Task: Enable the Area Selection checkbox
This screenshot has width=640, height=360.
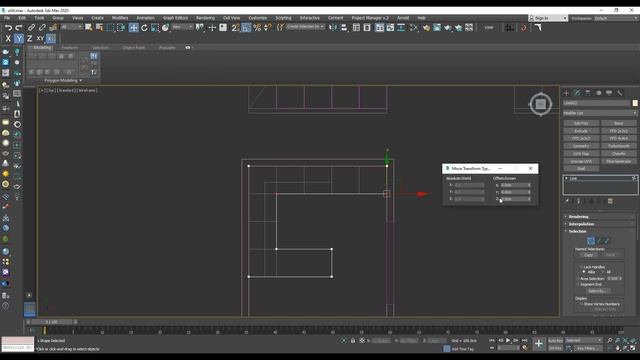Action: coord(578,278)
